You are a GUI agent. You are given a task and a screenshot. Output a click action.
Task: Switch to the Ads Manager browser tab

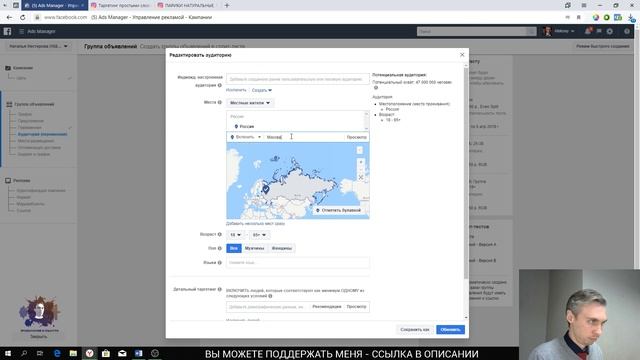[54, 5]
